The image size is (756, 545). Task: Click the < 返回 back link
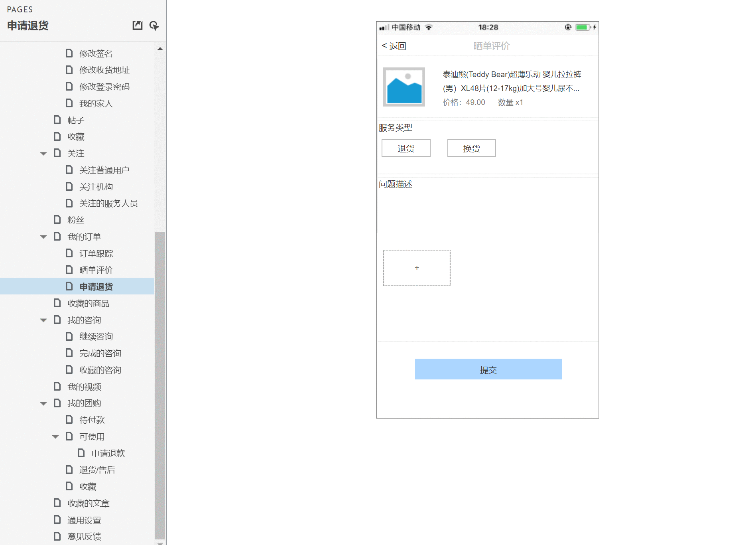click(394, 46)
